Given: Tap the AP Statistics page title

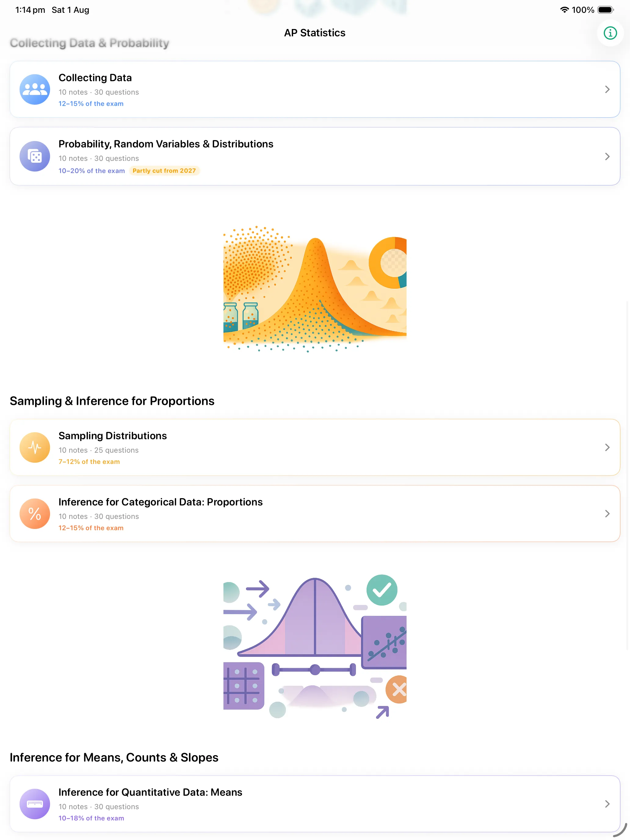Looking at the screenshot, I should point(315,33).
